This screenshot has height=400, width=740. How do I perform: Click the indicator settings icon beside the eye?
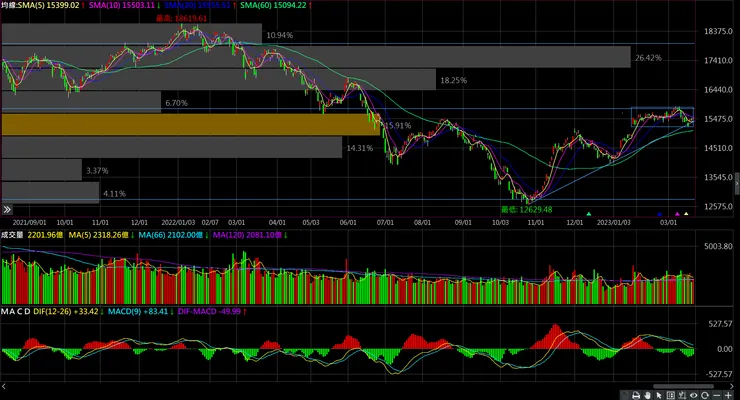coord(682,395)
